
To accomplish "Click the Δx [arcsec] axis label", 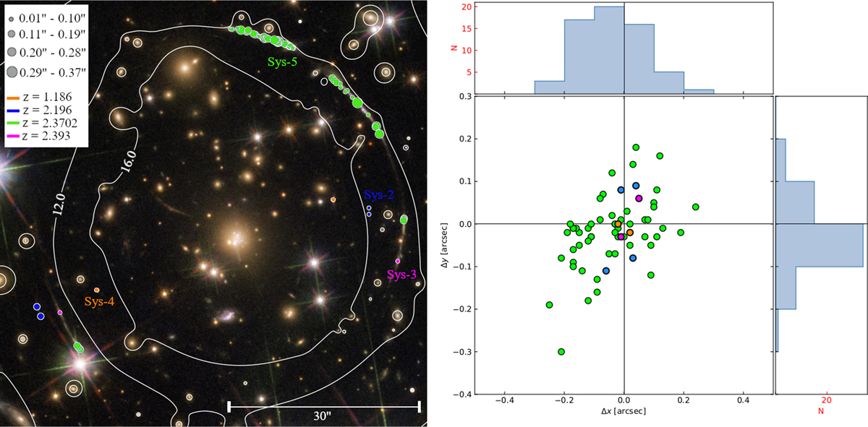I will click(x=623, y=410).
